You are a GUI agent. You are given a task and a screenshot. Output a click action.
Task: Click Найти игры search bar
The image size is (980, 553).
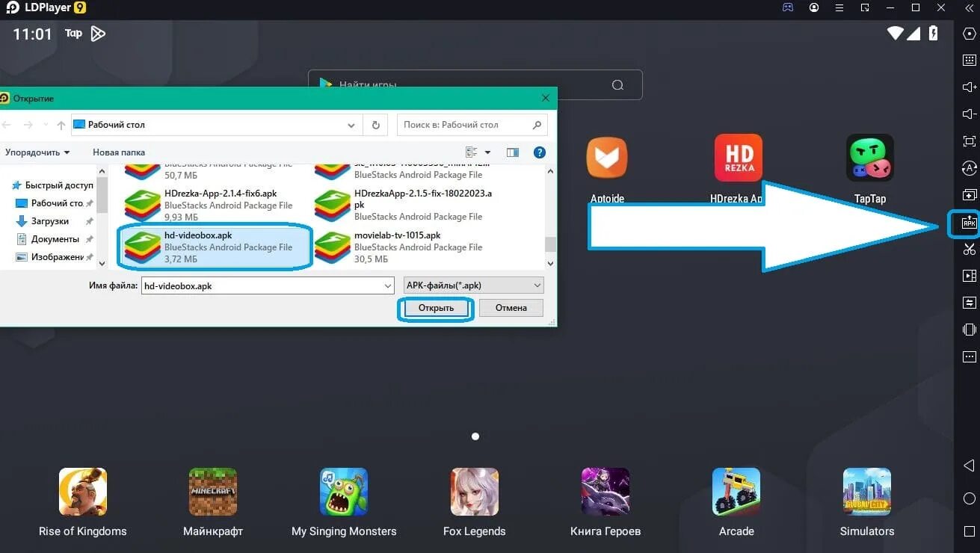point(475,85)
